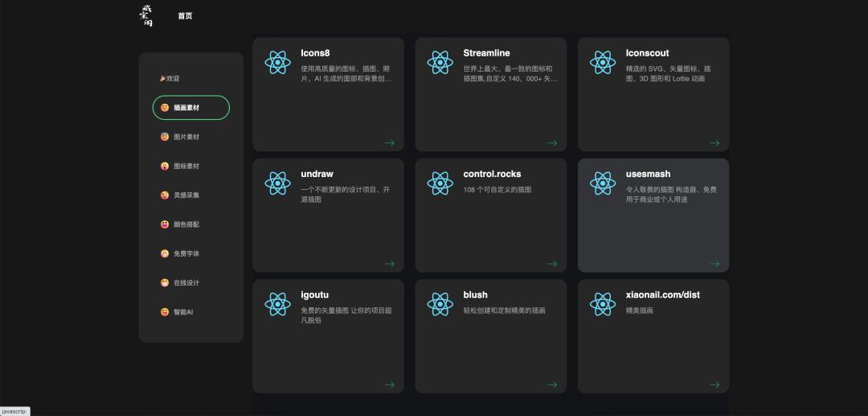The height and width of the screenshot is (416, 868).
Task: Open the xiaonail.com/dist title link
Action: pos(663,294)
